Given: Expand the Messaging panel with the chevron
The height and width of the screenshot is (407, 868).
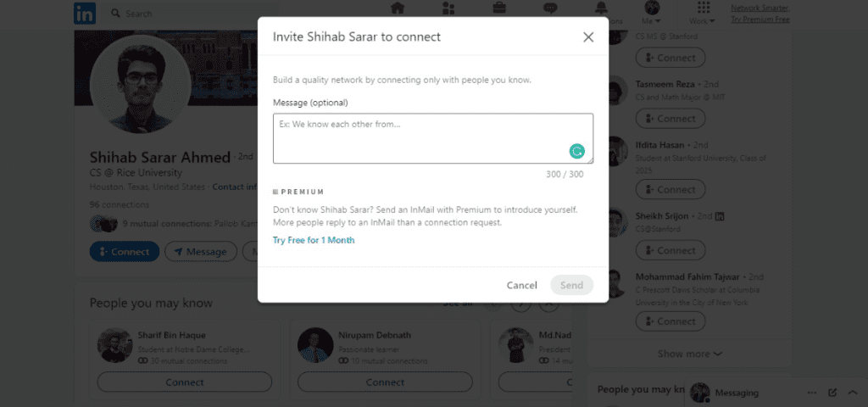Looking at the screenshot, I should (852, 393).
